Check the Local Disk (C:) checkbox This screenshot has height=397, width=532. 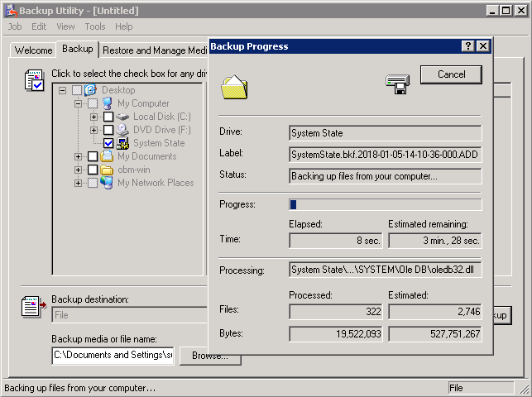point(108,117)
